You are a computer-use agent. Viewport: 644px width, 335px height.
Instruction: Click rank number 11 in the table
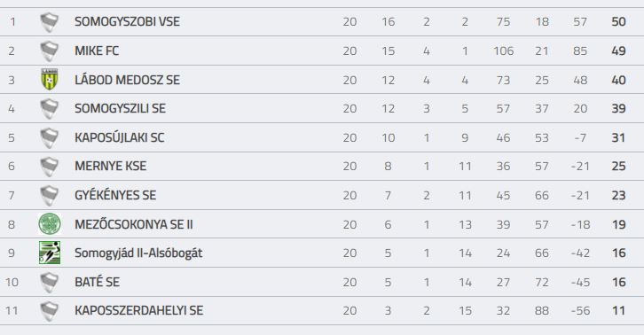click(x=12, y=311)
